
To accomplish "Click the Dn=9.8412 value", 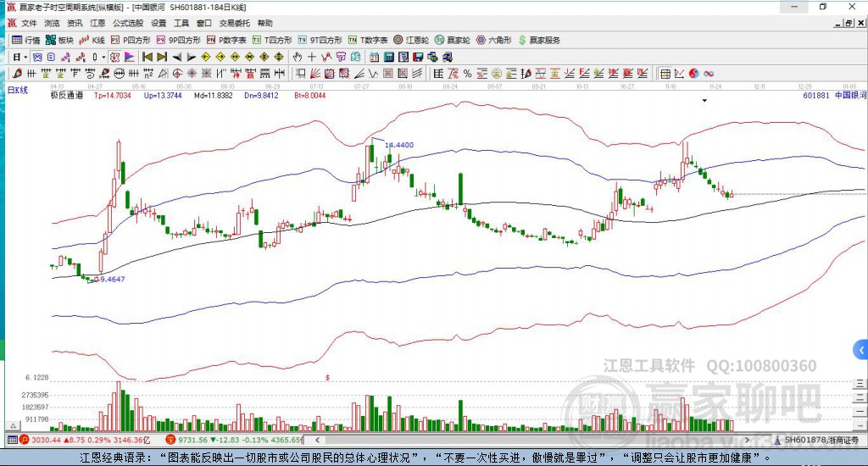I will click(x=261, y=95).
